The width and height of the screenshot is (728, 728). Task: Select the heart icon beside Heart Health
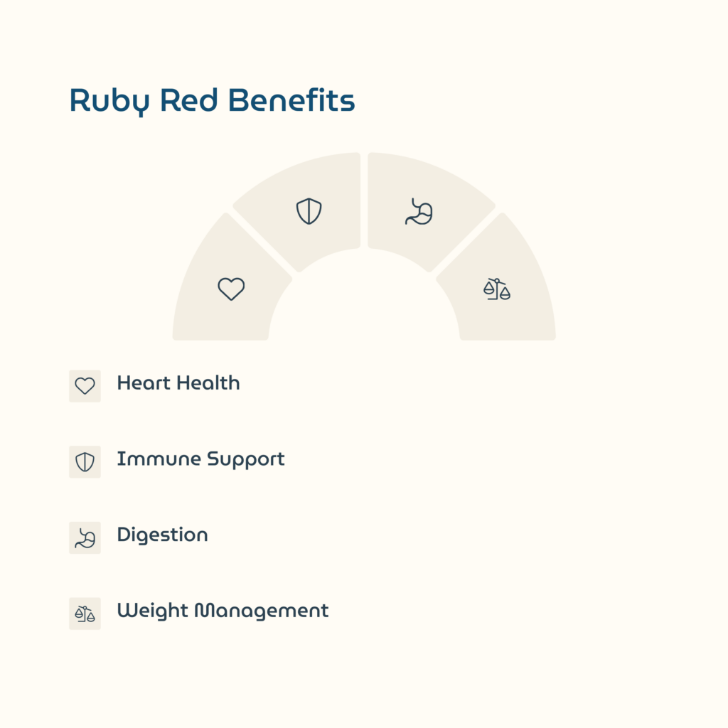[85, 386]
